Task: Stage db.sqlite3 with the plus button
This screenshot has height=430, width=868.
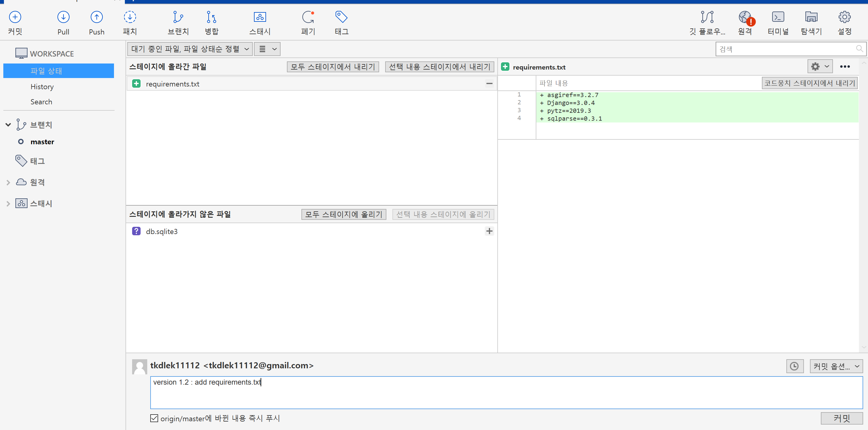Action: 489,231
